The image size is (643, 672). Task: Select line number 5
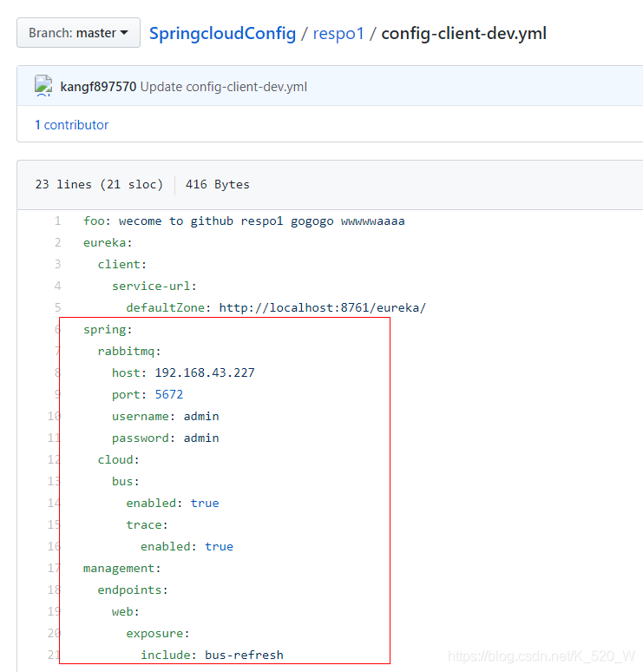(58, 307)
